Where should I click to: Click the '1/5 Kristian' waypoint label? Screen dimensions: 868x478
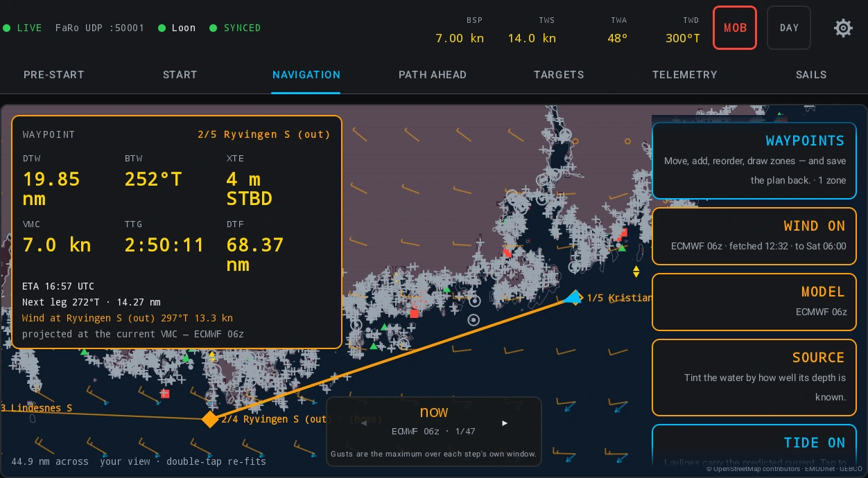(x=619, y=298)
